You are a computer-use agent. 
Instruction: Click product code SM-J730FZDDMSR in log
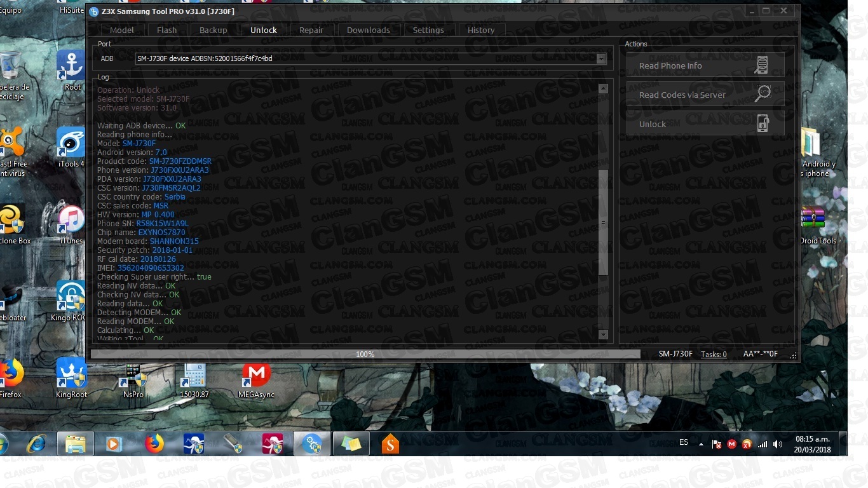coord(180,161)
